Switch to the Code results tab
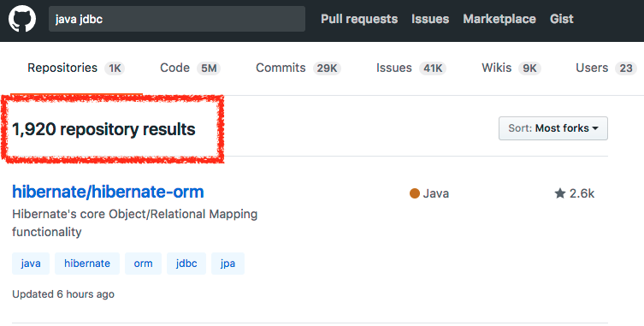 point(190,68)
